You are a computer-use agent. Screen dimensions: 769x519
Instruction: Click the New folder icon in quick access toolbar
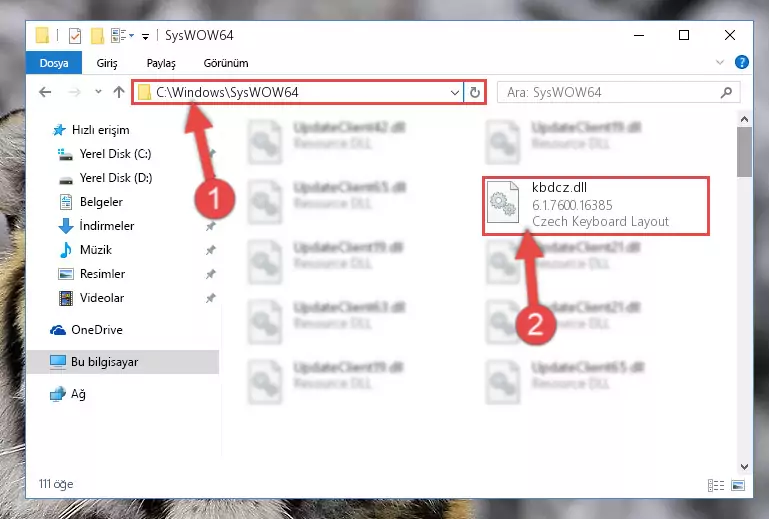(x=97, y=36)
